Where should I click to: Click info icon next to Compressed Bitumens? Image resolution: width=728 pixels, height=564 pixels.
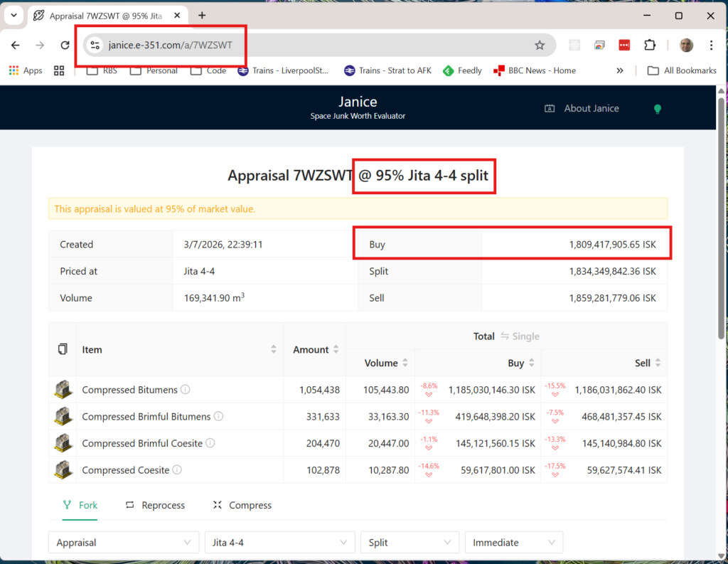tap(186, 390)
